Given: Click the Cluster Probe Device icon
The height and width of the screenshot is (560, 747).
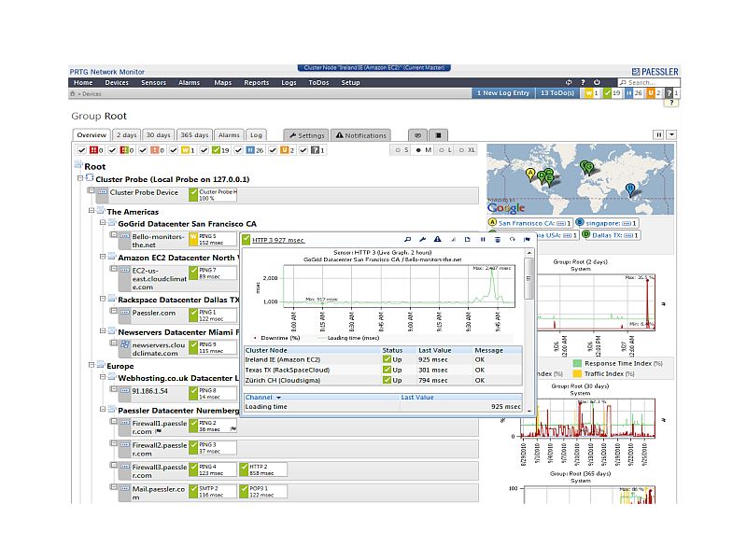Looking at the screenshot, I should tap(103, 192).
